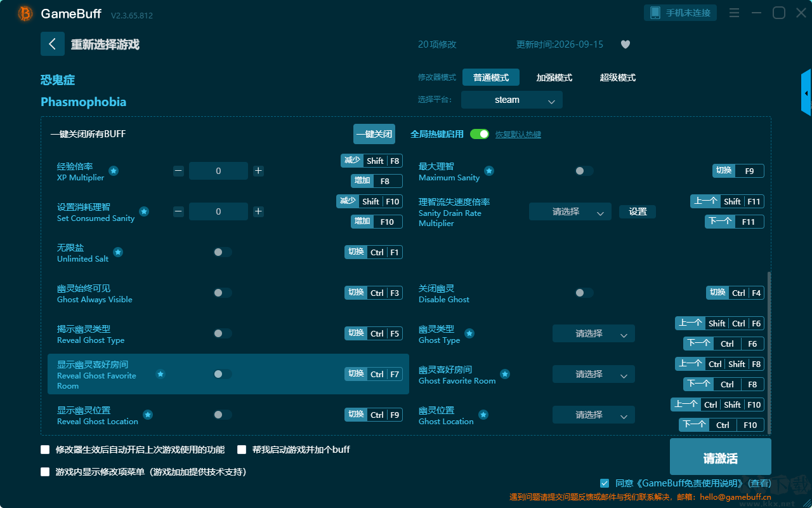Image resolution: width=812 pixels, height=508 pixels.
Task: Click star icon beside Ghost Type dropdown label
Action: tap(469, 333)
